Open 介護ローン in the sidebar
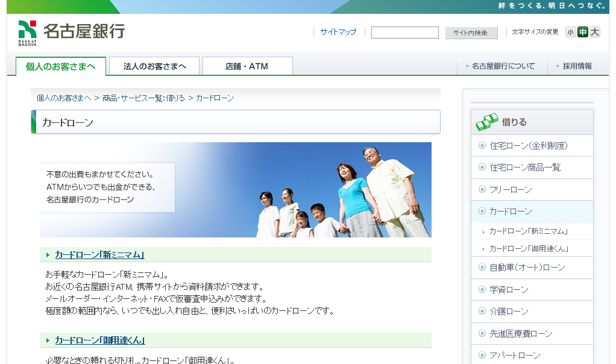616x364 pixels. point(509,312)
